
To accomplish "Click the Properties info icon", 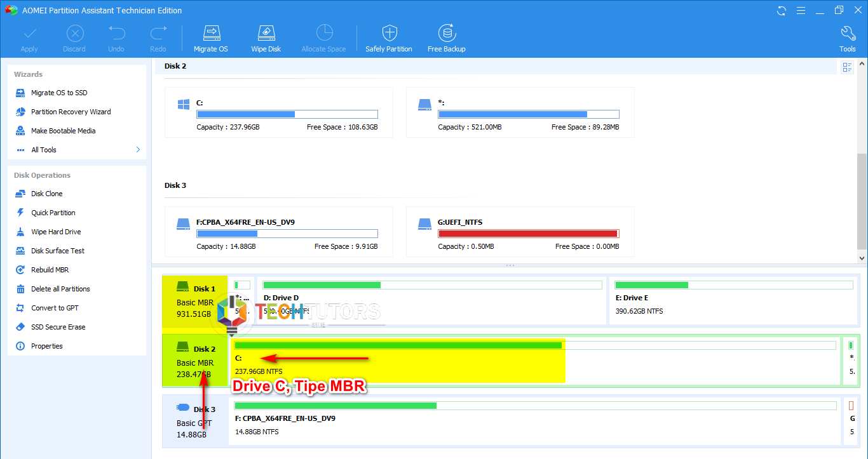I will tap(20, 346).
